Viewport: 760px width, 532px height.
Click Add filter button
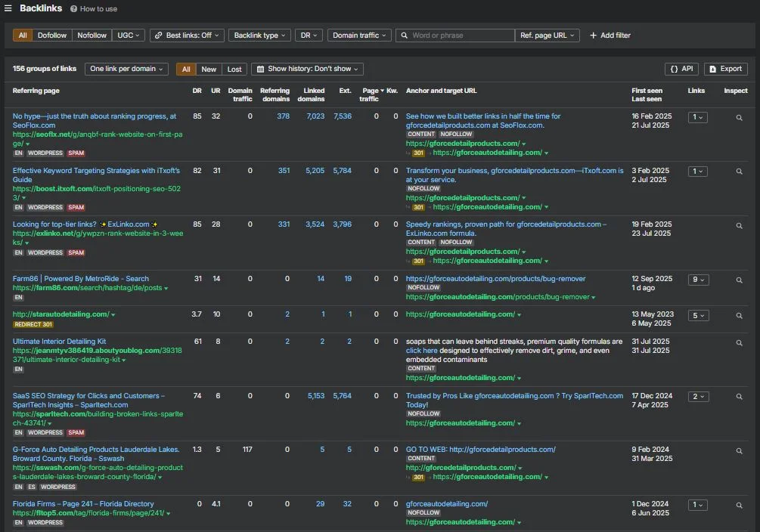tap(610, 36)
